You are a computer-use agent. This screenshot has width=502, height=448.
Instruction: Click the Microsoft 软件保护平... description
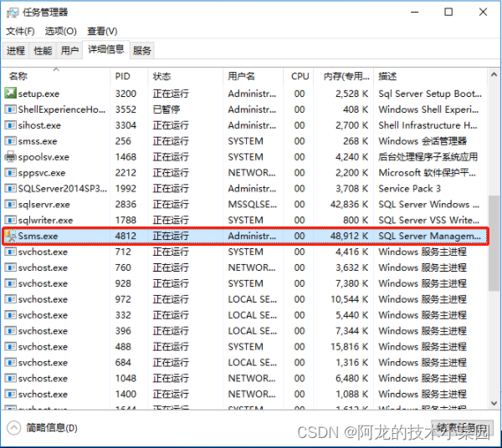pos(427,173)
